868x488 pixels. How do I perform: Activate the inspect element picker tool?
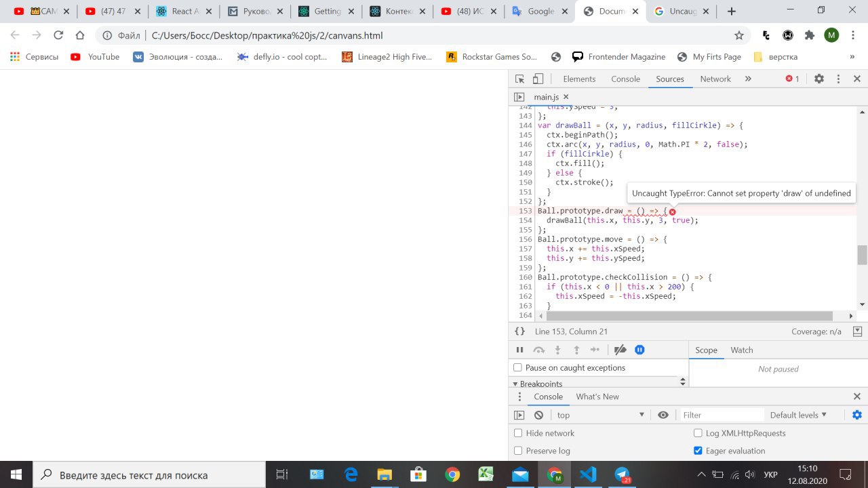(x=520, y=79)
